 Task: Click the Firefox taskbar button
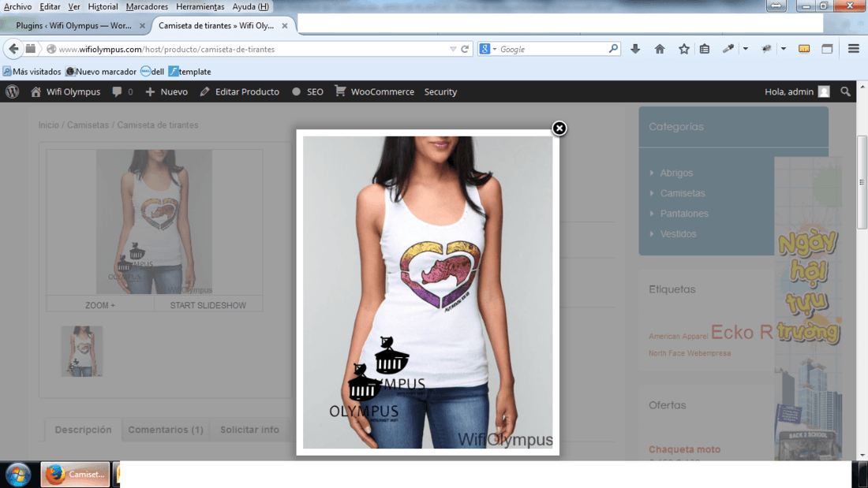click(x=75, y=474)
